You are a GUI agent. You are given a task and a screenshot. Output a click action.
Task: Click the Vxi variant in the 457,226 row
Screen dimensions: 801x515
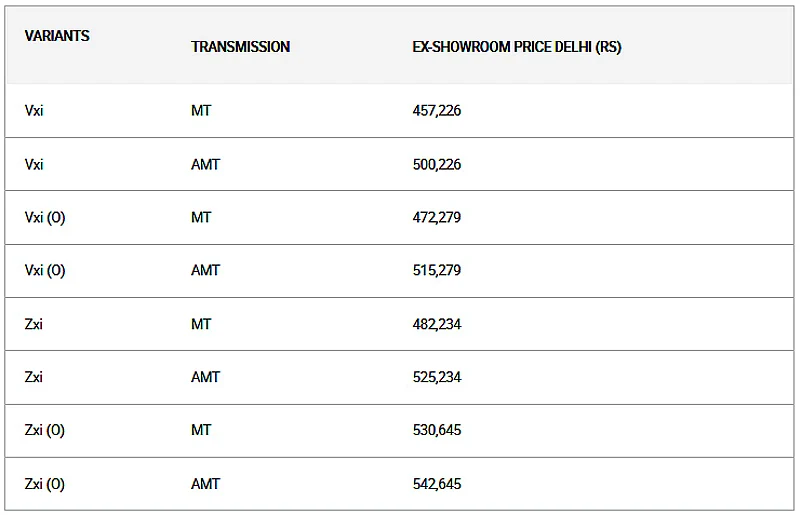point(34,111)
